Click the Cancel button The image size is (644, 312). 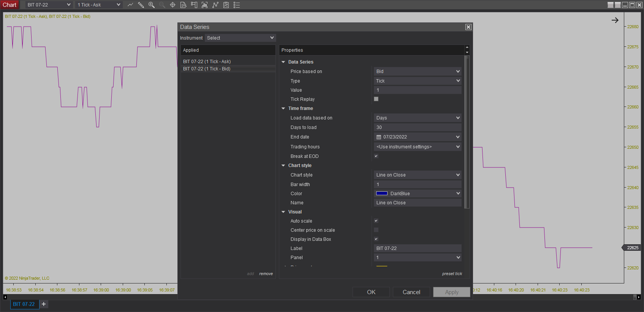click(411, 292)
